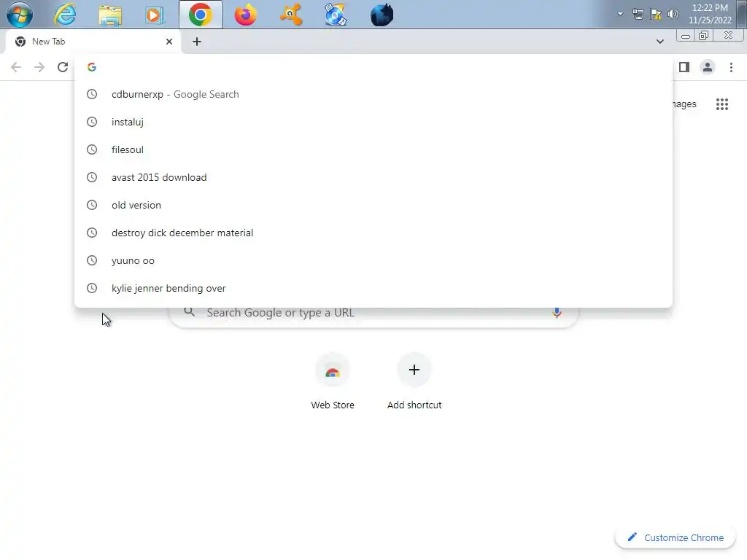
Task: Launch Firefox from the taskbar
Action: [x=245, y=15]
